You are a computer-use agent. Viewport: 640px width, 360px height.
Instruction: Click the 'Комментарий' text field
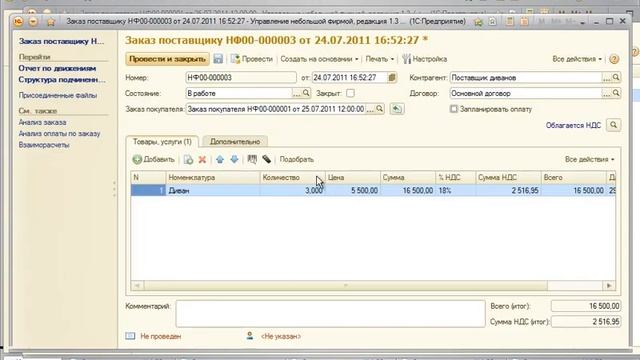330,313
